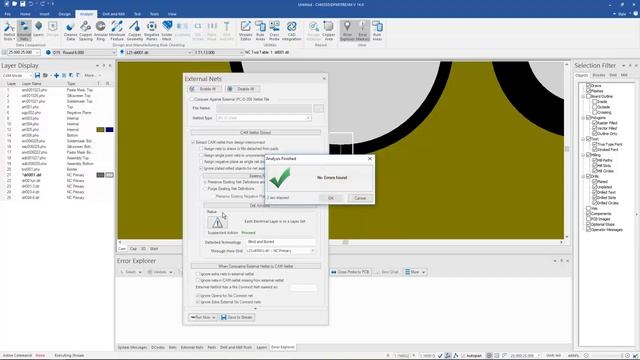Toggle the Raster Filled checkbox
Image resolution: width=640 pixels, height=360 pixels.
tap(595, 123)
